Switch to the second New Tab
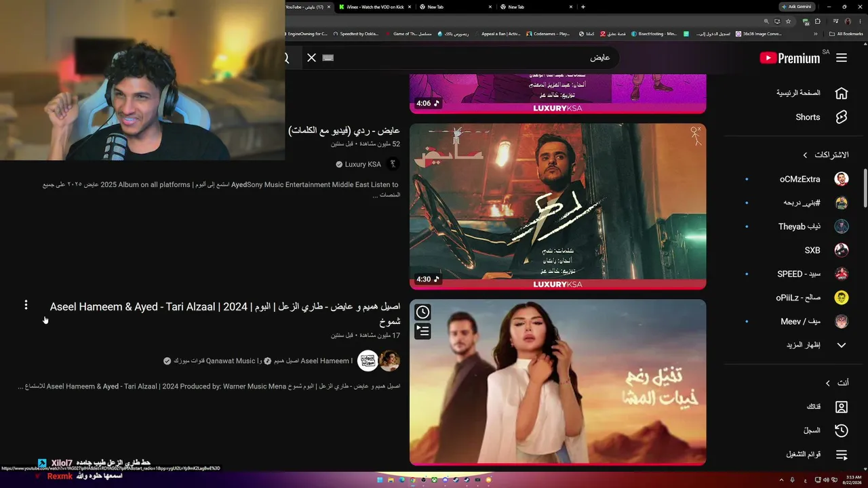Viewport: 868px width, 488px height. pyautogui.click(x=536, y=7)
